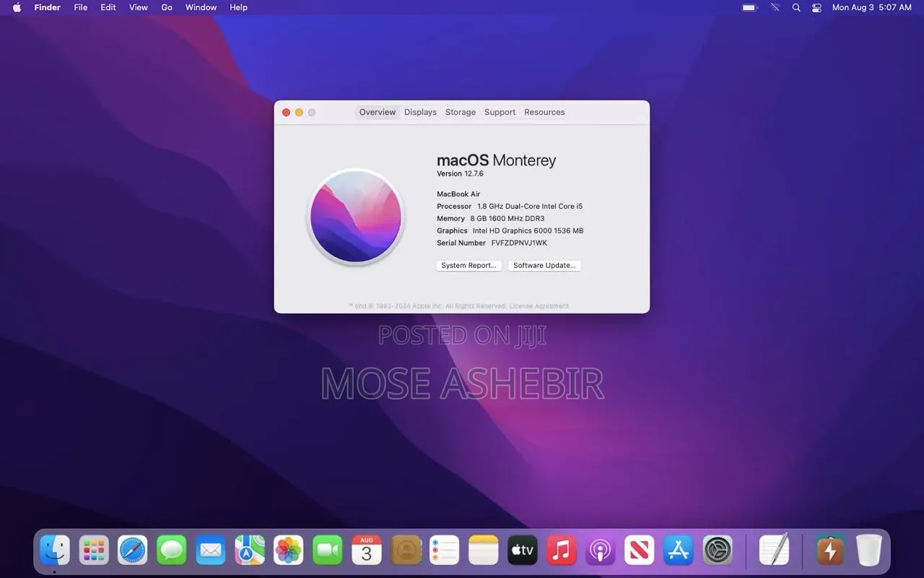924x578 pixels.
Task: Open Trash in the Dock
Action: tap(869, 551)
